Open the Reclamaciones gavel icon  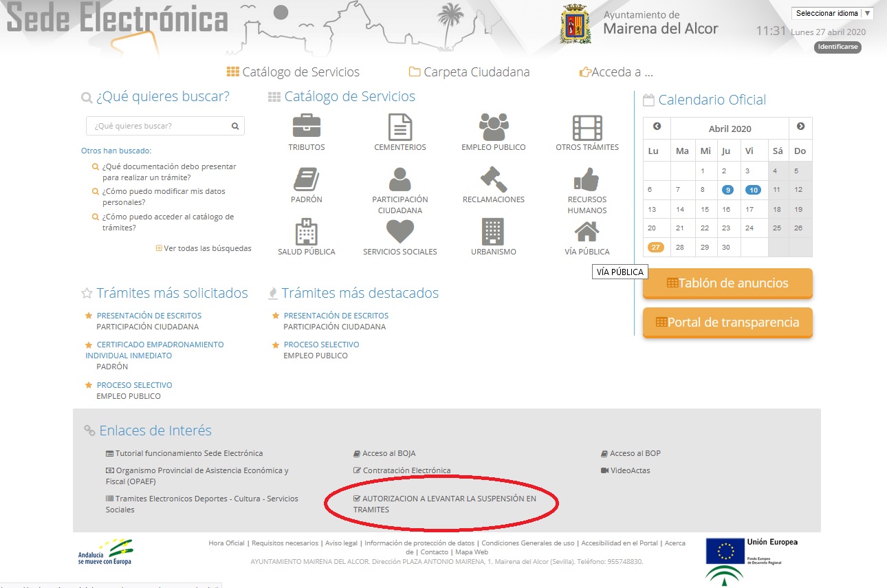click(x=493, y=179)
